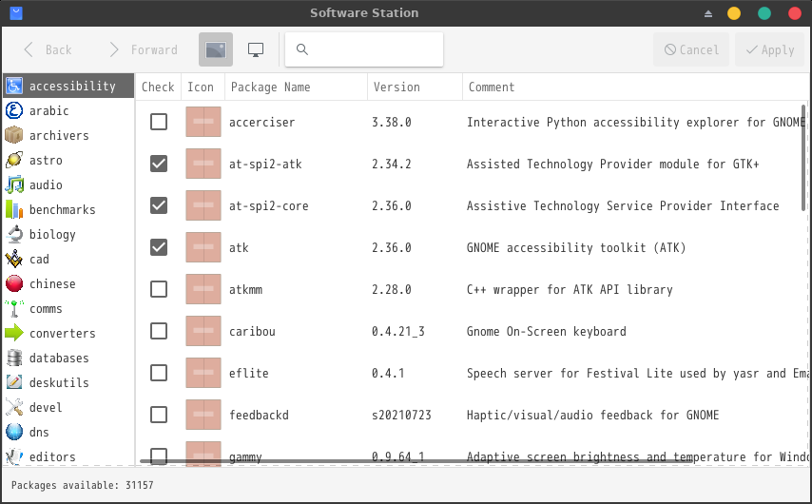The width and height of the screenshot is (812, 504).
Task: Sort by the Version column header
Action: tap(415, 87)
